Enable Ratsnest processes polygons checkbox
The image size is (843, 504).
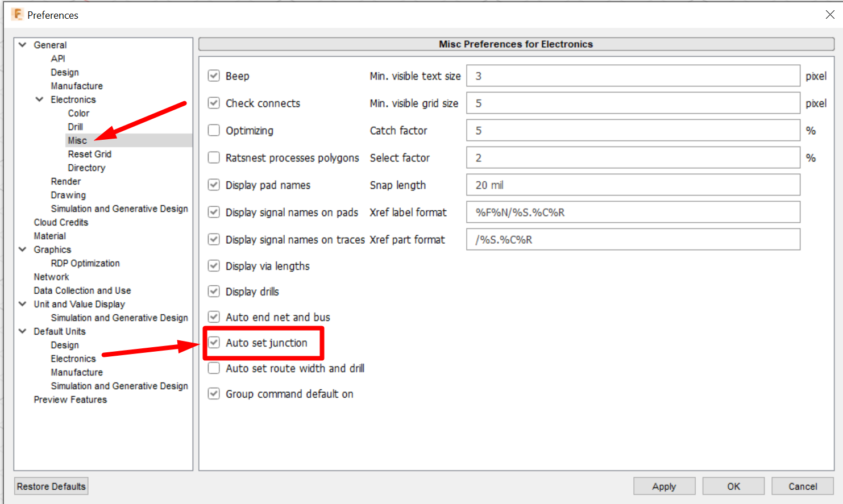214,157
